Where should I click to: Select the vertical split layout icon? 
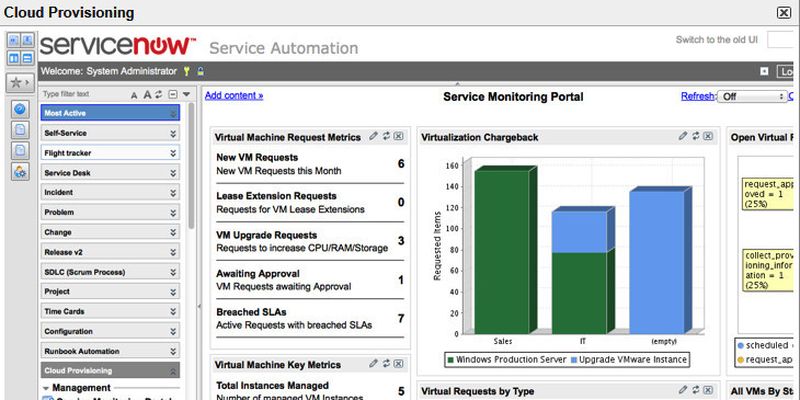14,58
